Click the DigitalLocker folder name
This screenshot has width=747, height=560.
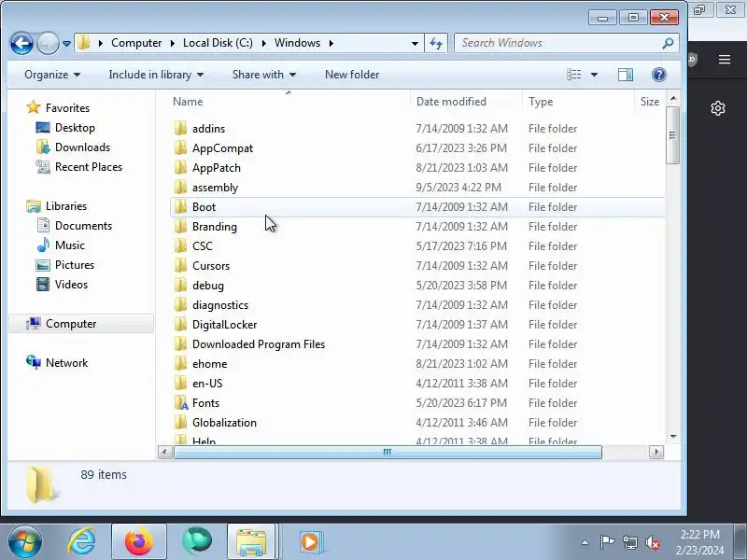tap(224, 324)
